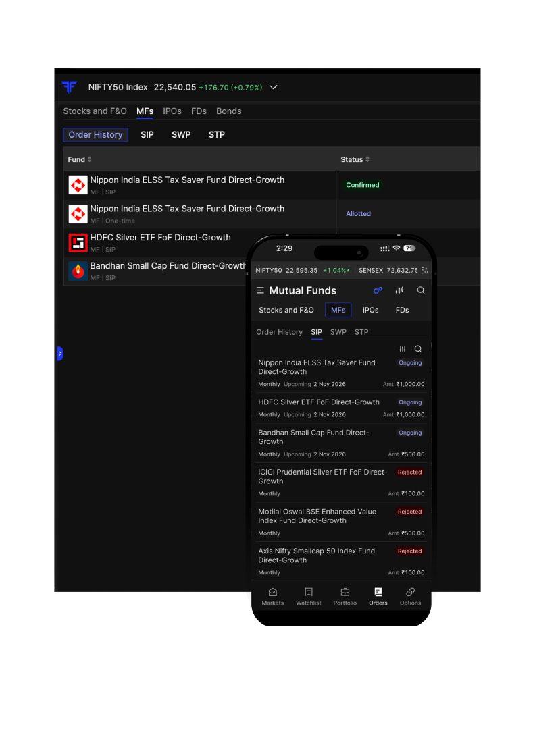
Task: Go to Markets in bottom navigation
Action: coord(272,597)
